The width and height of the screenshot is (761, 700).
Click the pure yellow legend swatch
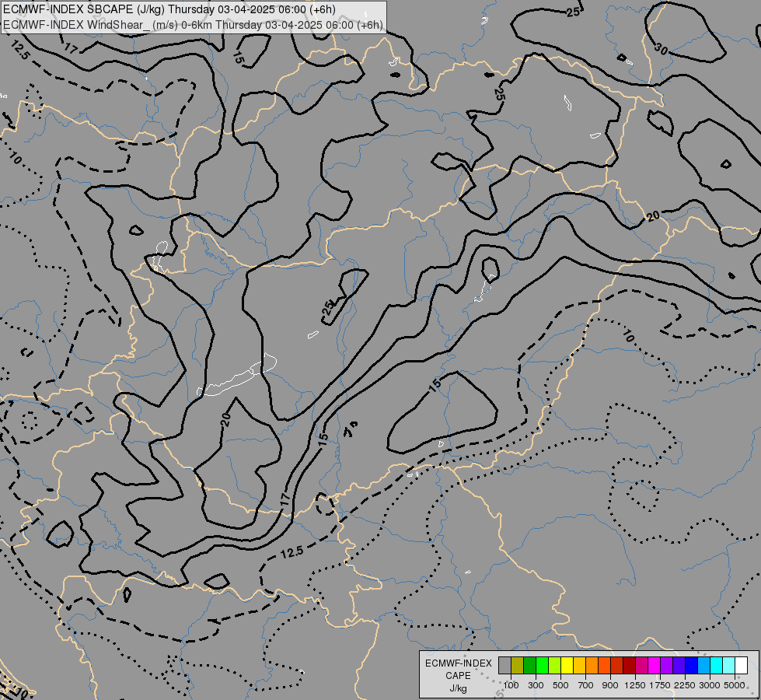pos(567,665)
